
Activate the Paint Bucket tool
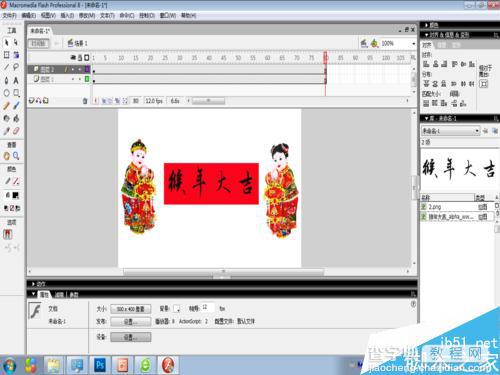coord(16,118)
